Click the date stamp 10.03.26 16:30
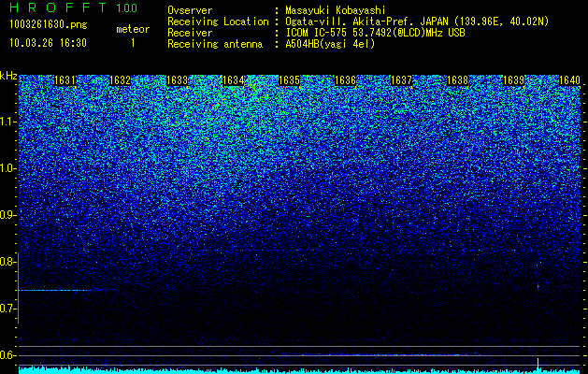The width and height of the screenshot is (588, 374). click(48, 43)
